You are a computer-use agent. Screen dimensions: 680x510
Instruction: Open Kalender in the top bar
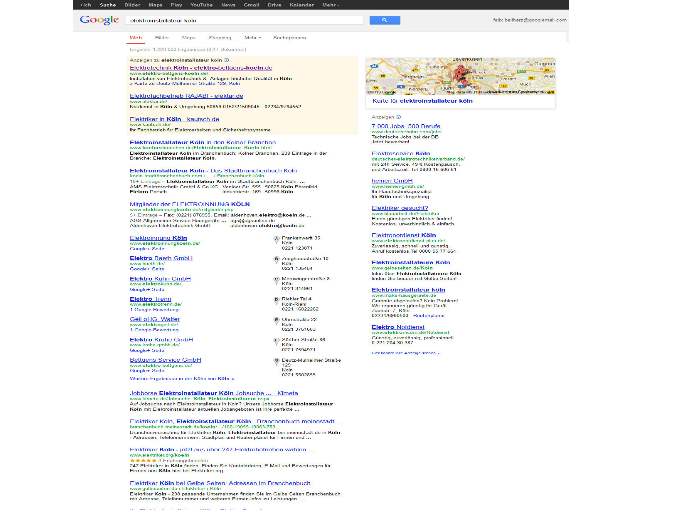point(301,5)
